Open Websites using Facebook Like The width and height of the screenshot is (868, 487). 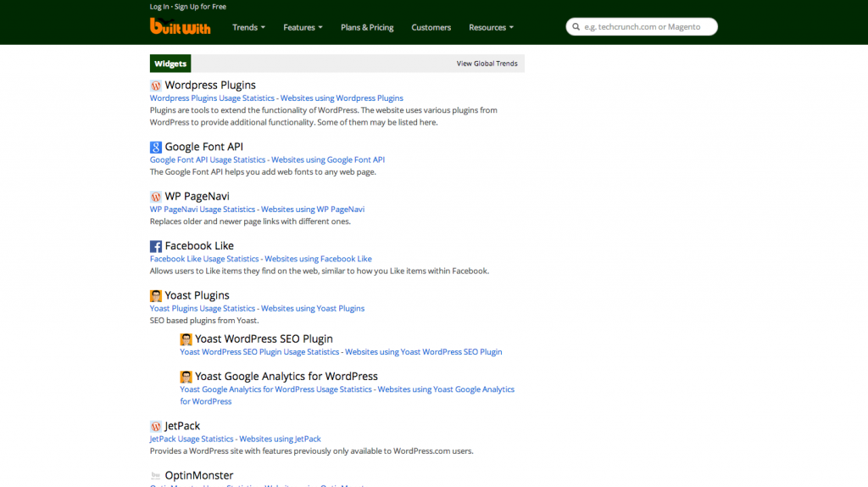319,259
